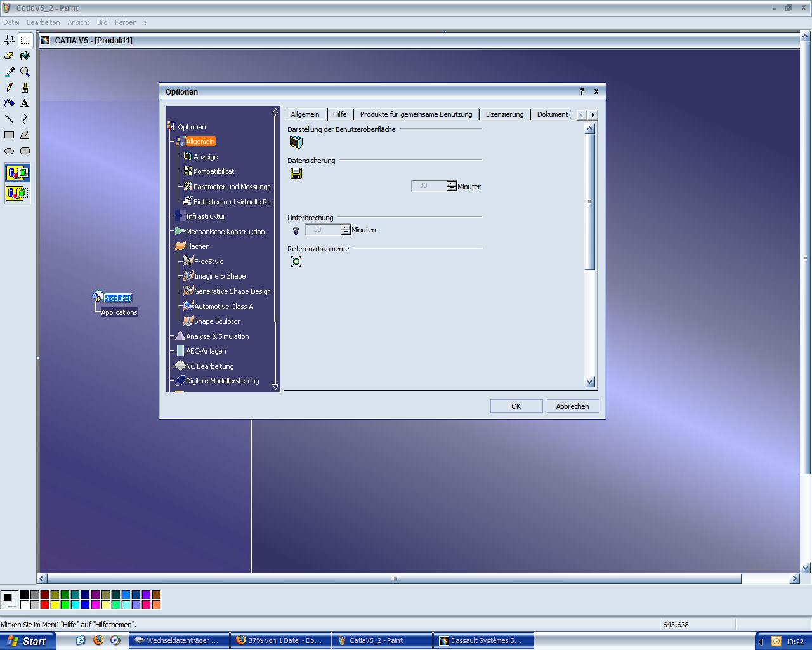Viewport: 812px width, 650px height.
Task: Select the Airbrush spray tool
Action: click(10, 103)
